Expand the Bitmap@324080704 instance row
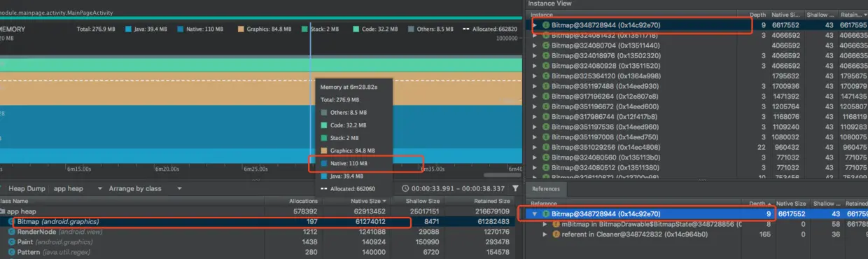The height and width of the screenshot is (259, 868). pyautogui.click(x=535, y=45)
